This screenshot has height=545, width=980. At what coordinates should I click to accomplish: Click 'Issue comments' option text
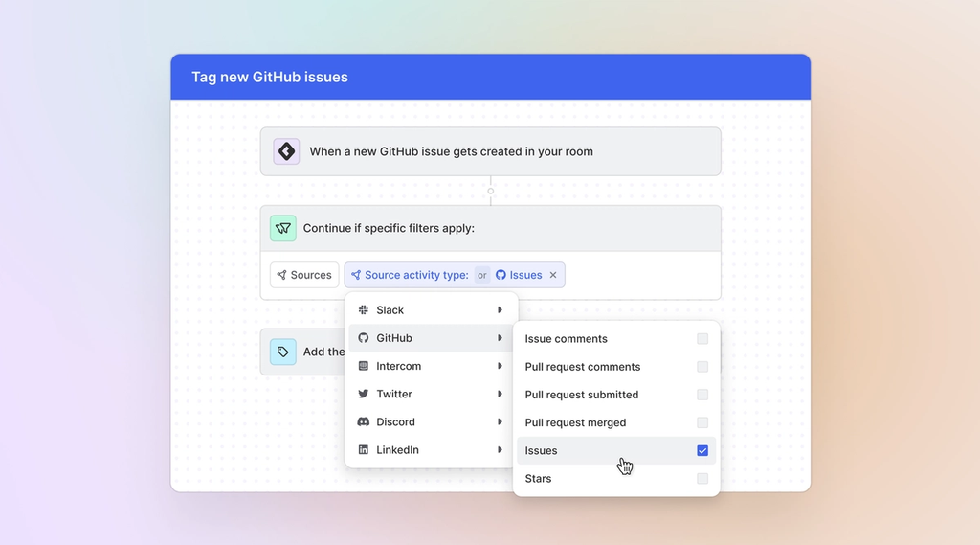click(567, 338)
